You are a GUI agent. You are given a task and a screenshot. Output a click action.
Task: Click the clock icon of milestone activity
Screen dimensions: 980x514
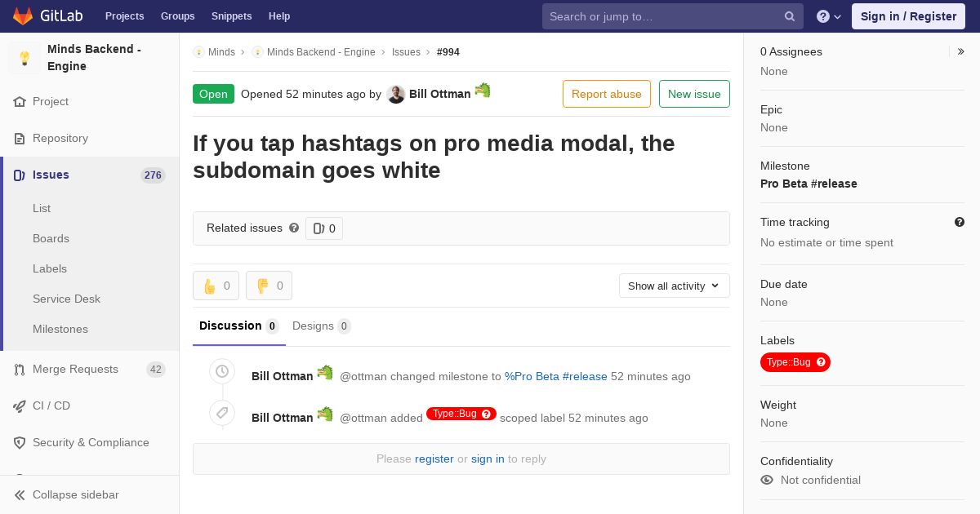click(x=222, y=371)
